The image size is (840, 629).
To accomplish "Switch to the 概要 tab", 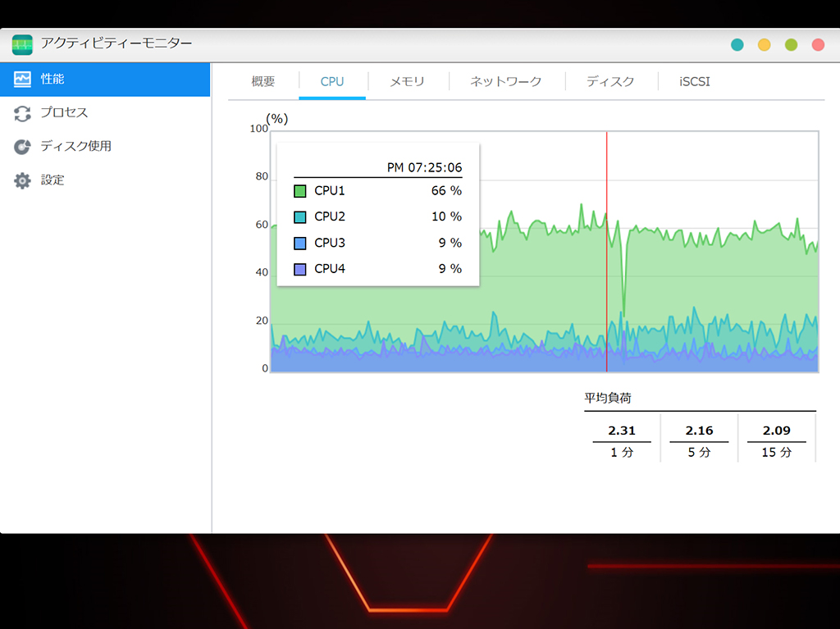I will (x=263, y=81).
